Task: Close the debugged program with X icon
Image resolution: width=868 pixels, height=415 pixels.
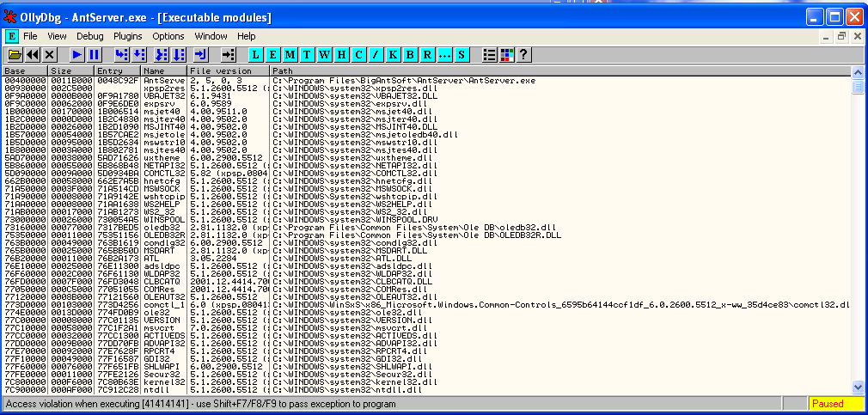Action: click(50, 54)
